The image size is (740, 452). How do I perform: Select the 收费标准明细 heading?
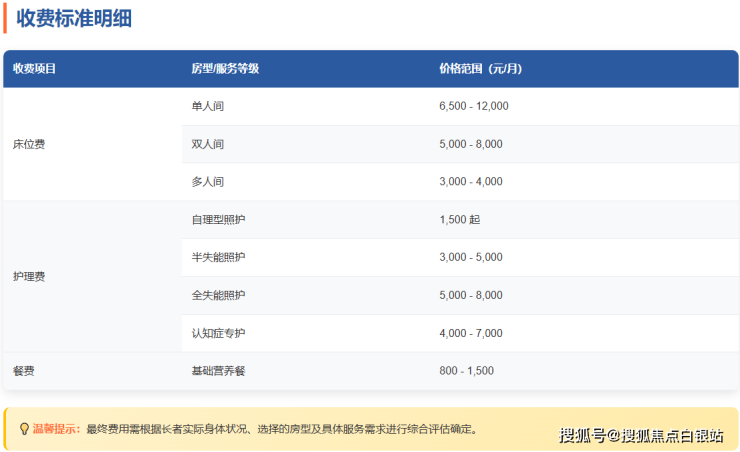click(73, 18)
